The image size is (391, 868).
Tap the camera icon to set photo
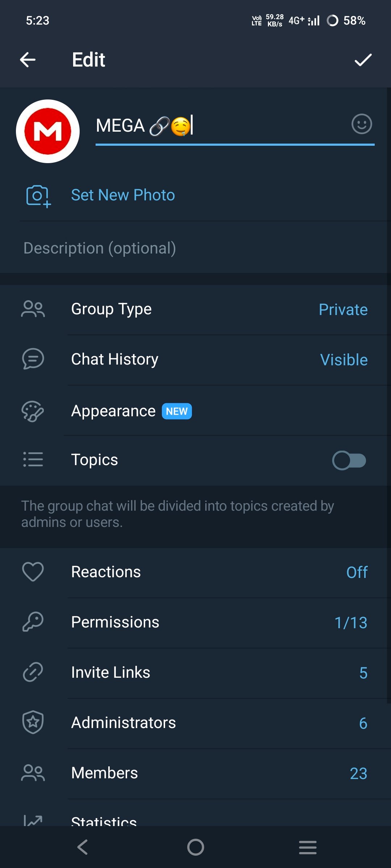(x=38, y=196)
